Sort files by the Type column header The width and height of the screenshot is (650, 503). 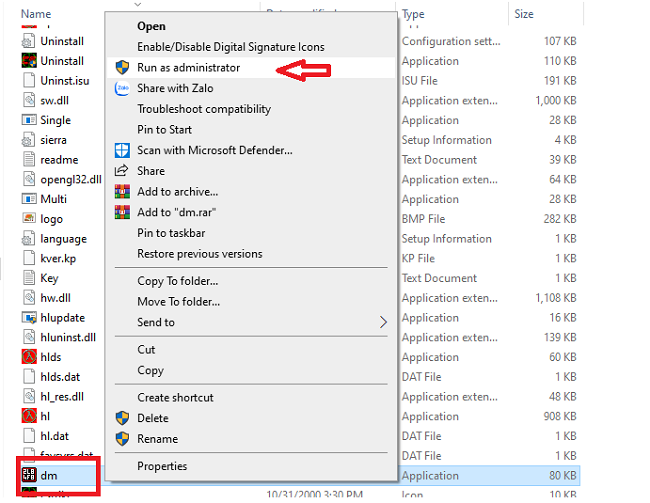coord(413,14)
